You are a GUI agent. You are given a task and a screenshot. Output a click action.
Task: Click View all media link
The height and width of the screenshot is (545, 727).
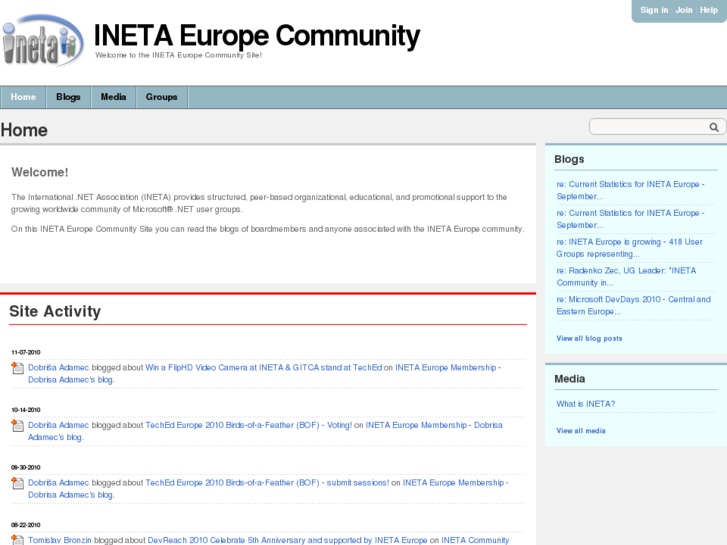pos(581,431)
